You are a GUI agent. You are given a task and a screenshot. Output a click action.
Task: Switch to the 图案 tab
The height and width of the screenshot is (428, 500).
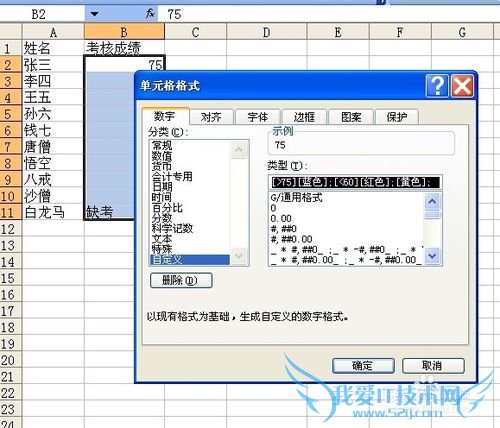(x=351, y=117)
